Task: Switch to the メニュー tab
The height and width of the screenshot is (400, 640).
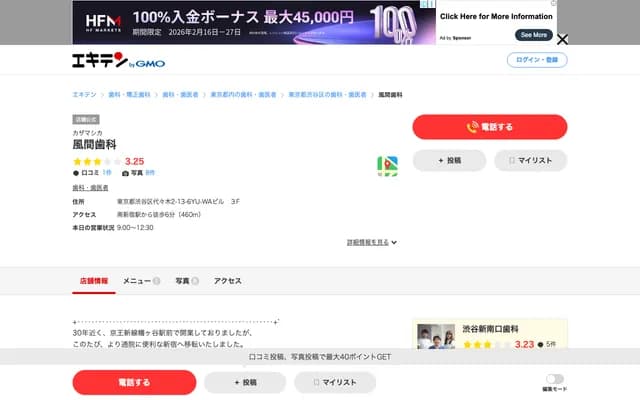Action: [140, 281]
